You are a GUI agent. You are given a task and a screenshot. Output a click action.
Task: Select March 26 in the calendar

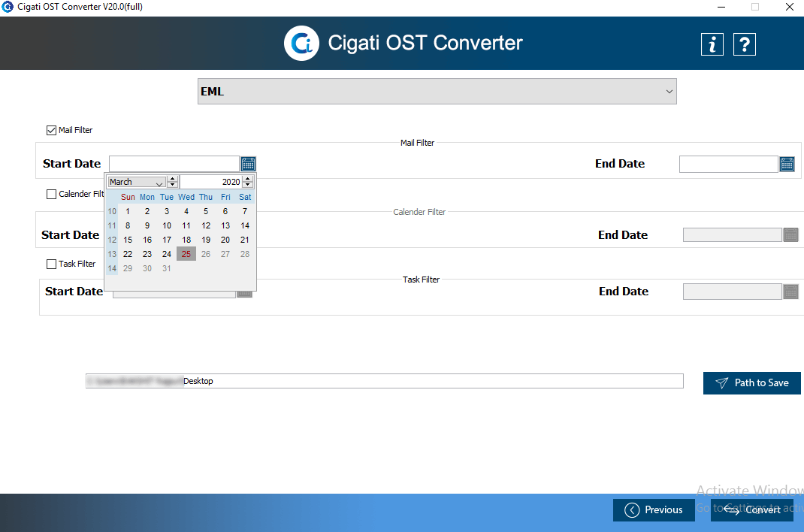point(206,254)
